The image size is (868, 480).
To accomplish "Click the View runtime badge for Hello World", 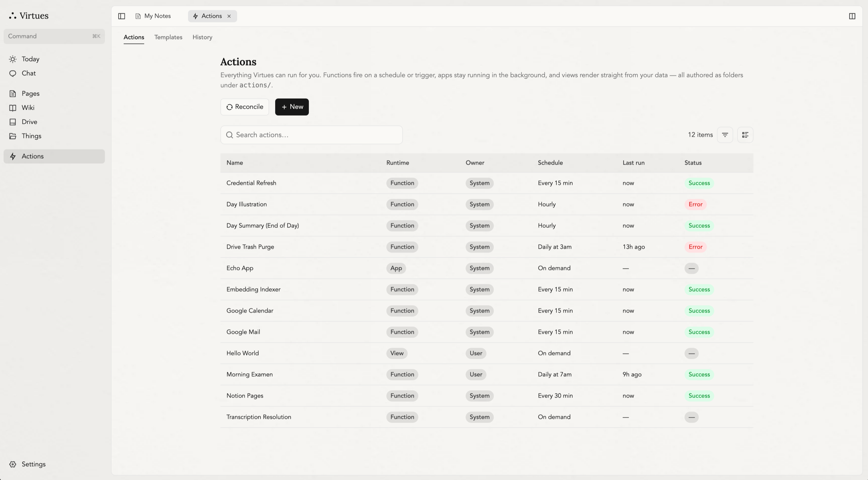I will pyautogui.click(x=397, y=353).
